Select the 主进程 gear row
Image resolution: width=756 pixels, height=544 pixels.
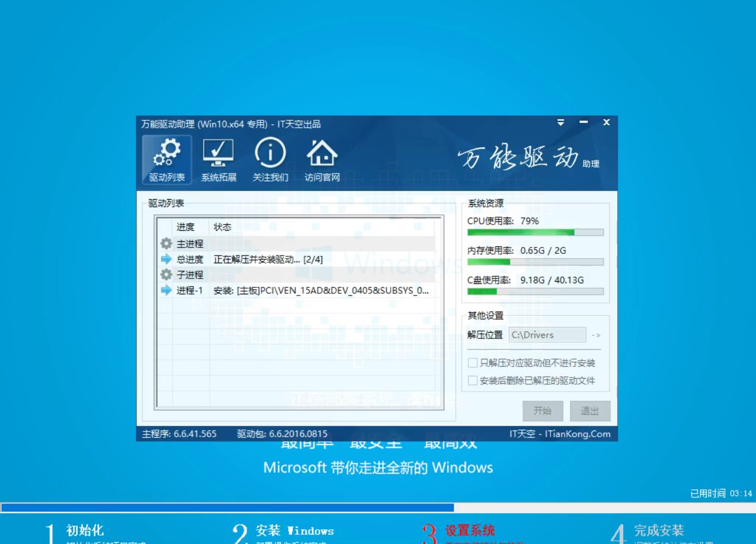pyautogui.click(x=297, y=243)
